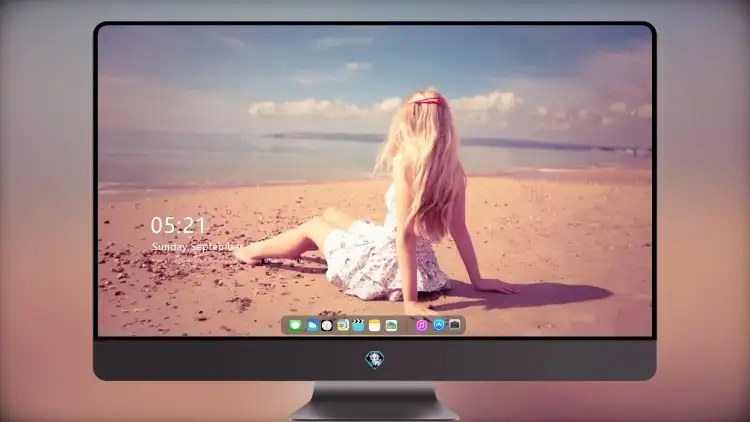Click the Sunday September date text

coord(197,246)
